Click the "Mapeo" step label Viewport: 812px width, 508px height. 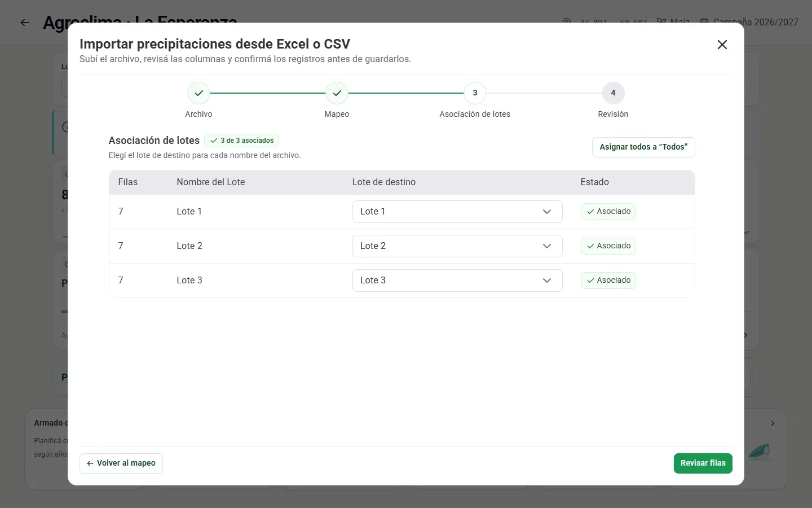pos(337,114)
